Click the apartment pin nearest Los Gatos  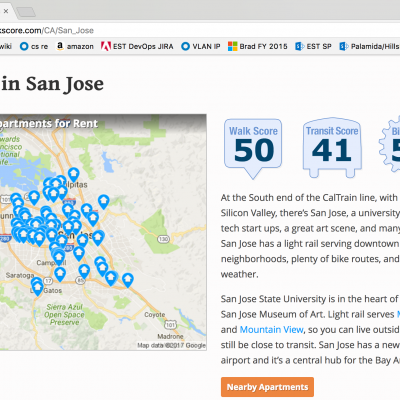pyautogui.click(x=37, y=288)
